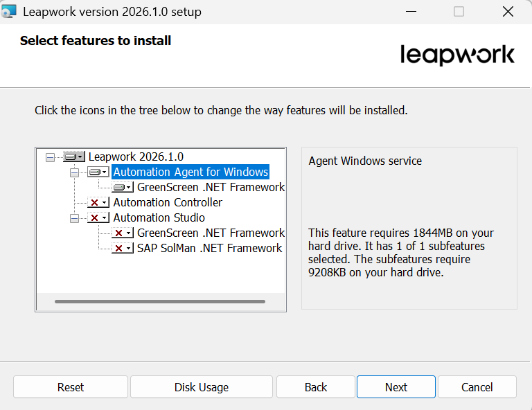This screenshot has height=410, width=532.
Task: Select the Automation Controller feature
Action: tap(168, 202)
